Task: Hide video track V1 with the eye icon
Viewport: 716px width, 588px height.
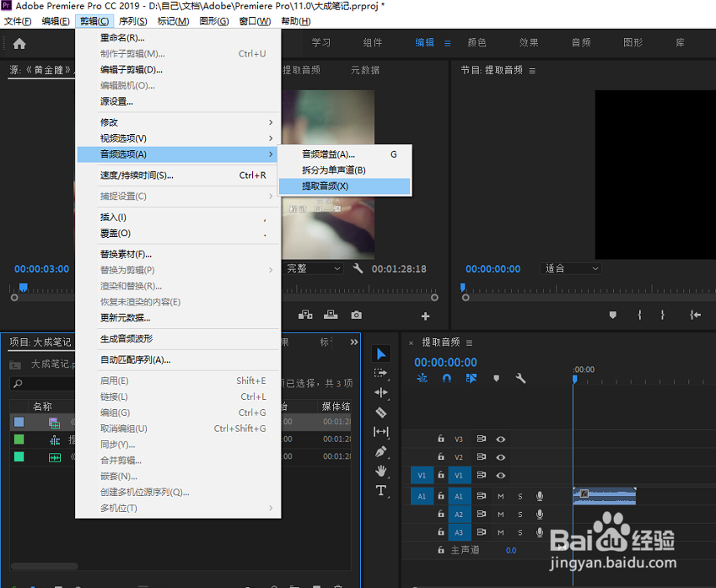Action: pos(501,476)
